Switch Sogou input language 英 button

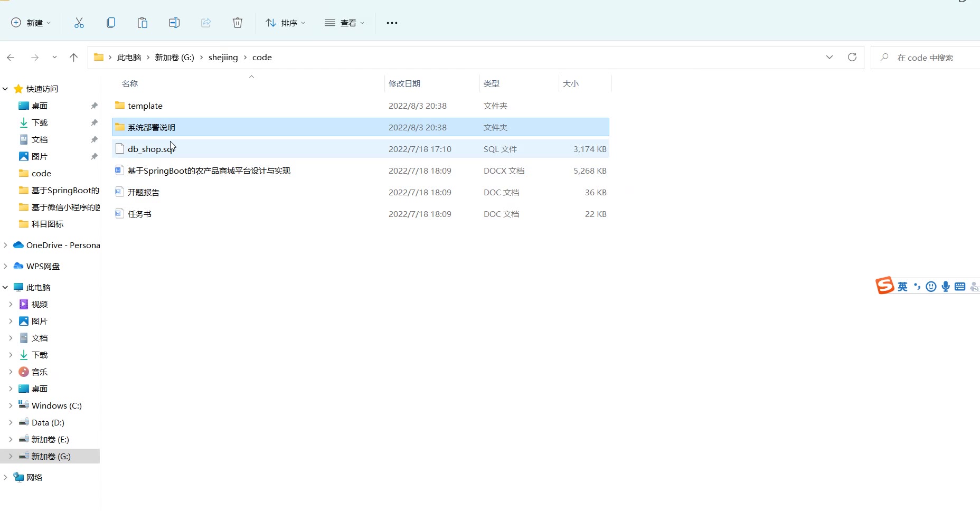pyautogui.click(x=902, y=287)
